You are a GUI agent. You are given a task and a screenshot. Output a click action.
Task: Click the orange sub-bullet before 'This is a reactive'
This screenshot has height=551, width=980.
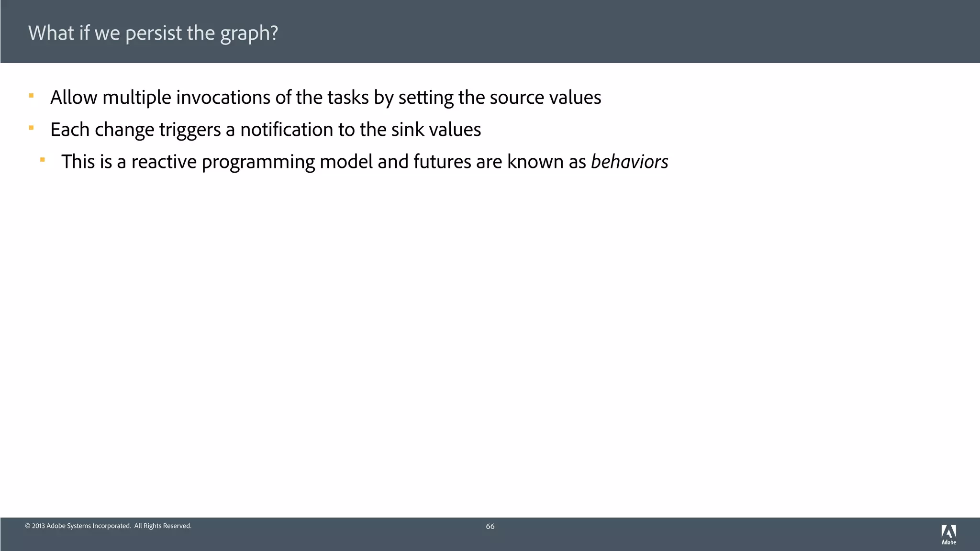[43, 160]
